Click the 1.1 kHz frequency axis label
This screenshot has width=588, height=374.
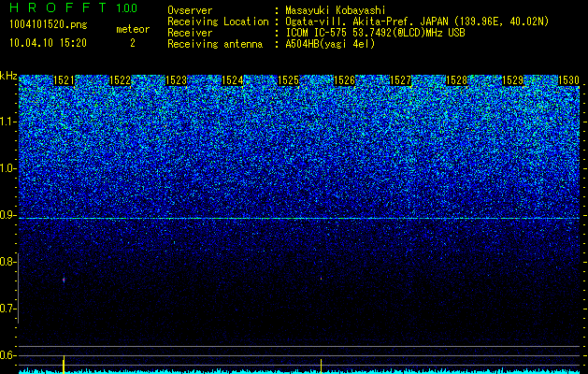click(7, 122)
